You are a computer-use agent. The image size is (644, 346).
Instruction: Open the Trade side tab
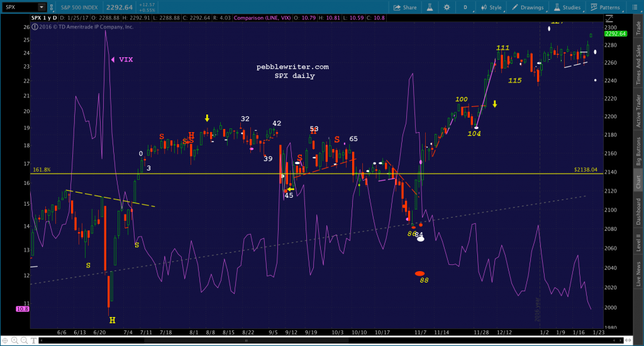coord(638,28)
